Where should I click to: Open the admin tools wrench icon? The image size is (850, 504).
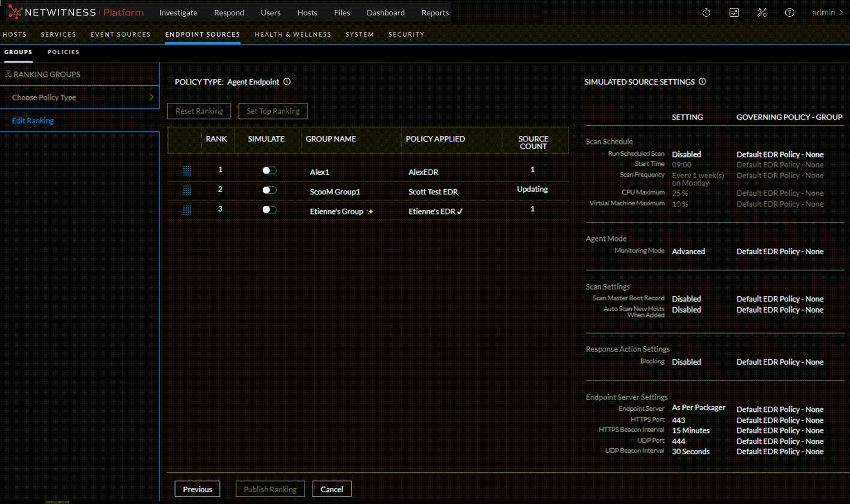(762, 13)
